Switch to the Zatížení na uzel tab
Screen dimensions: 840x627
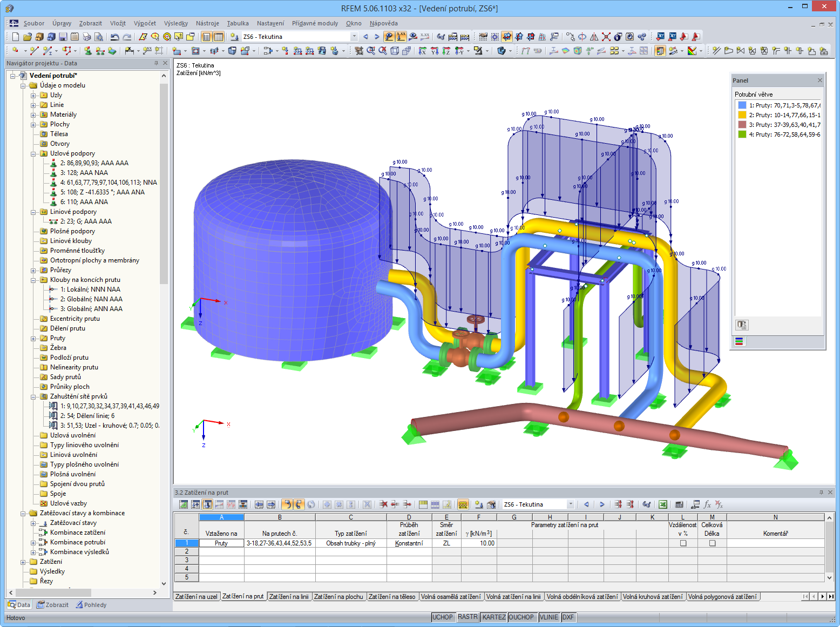(x=197, y=597)
